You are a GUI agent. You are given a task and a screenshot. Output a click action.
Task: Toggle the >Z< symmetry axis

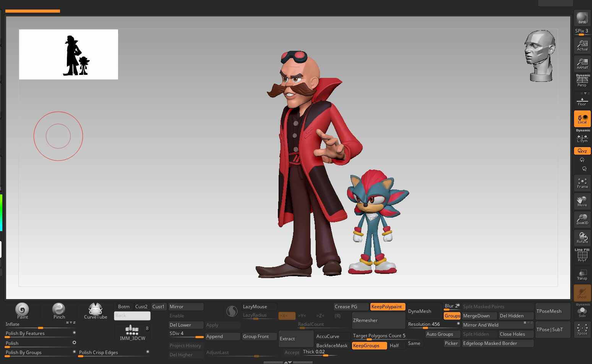point(320,316)
